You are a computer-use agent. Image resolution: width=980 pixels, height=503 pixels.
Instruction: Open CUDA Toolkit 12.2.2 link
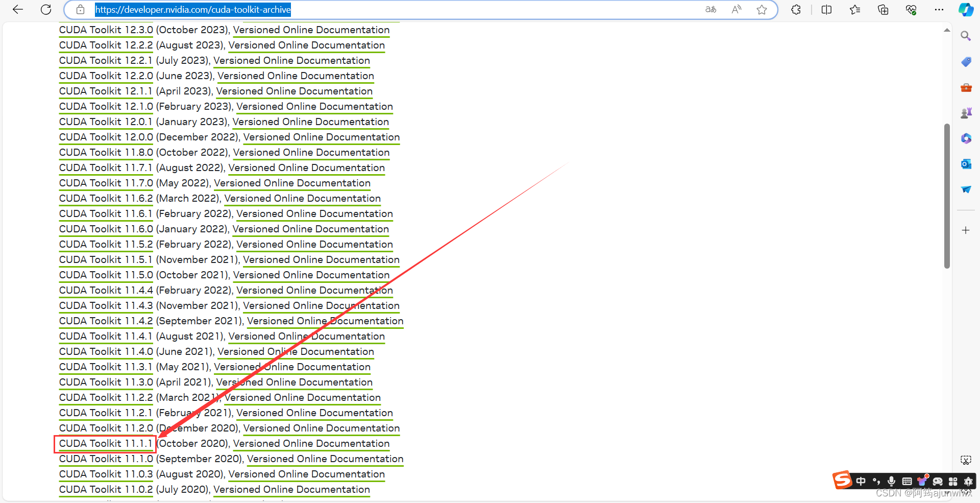[x=106, y=45]
